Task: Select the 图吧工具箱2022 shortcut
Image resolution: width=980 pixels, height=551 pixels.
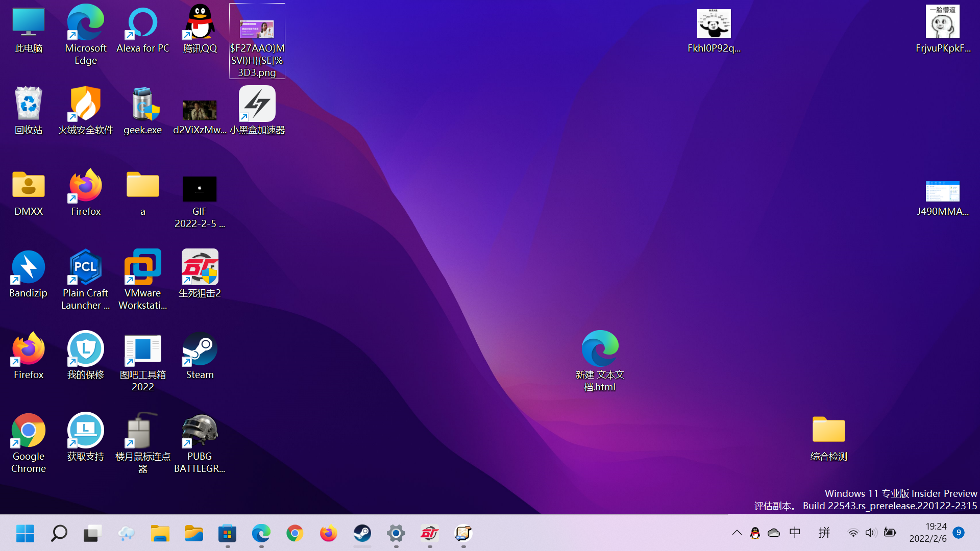Action: tap(143, 362)
